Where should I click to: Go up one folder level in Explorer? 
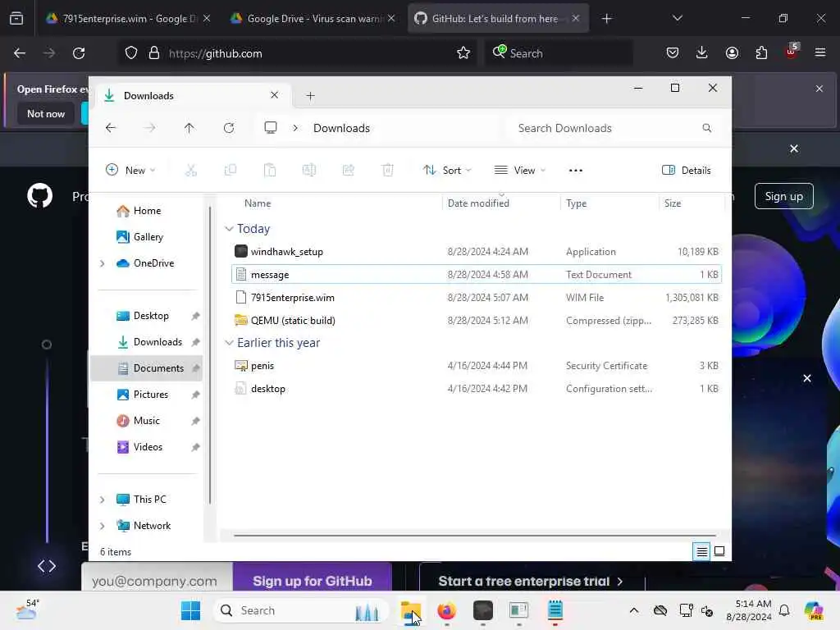[189, 128]
